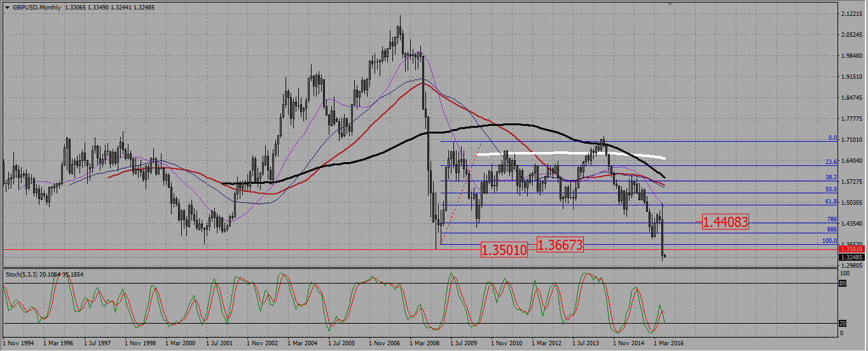868x351 pixels.
Task: Click 1.29805 on the price axis
Action: [x=853, y=266]
